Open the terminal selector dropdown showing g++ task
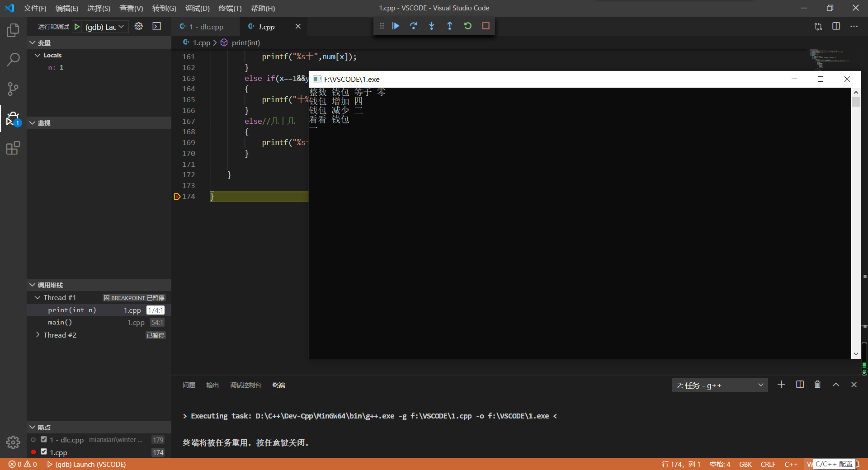The height and width of the screenshot is (470, 868). 720,385
